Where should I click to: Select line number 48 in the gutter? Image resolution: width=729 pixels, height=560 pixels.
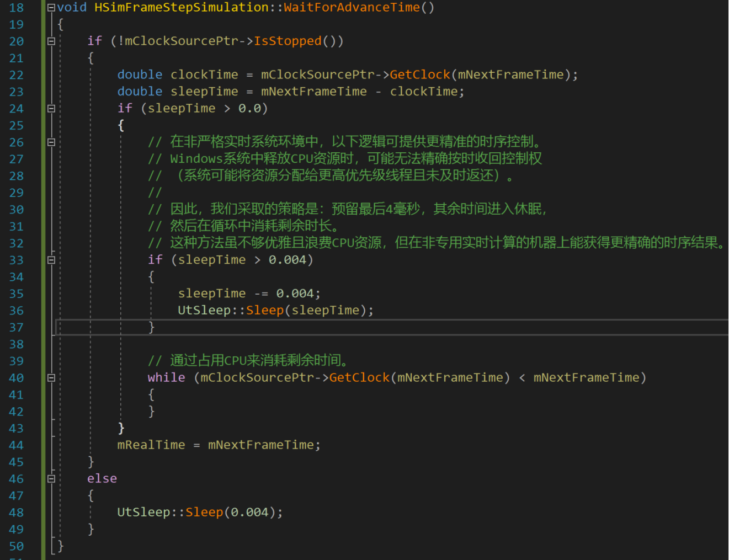[x=17, y=513]
